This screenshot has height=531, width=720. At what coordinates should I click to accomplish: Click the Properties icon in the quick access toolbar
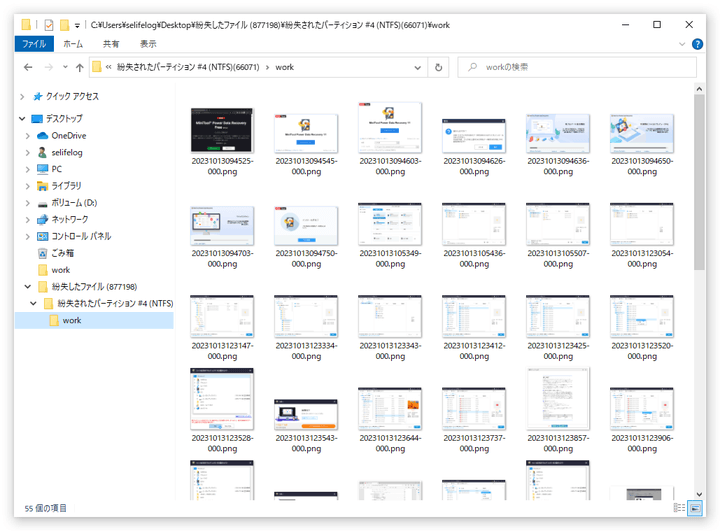click(48, 24)
